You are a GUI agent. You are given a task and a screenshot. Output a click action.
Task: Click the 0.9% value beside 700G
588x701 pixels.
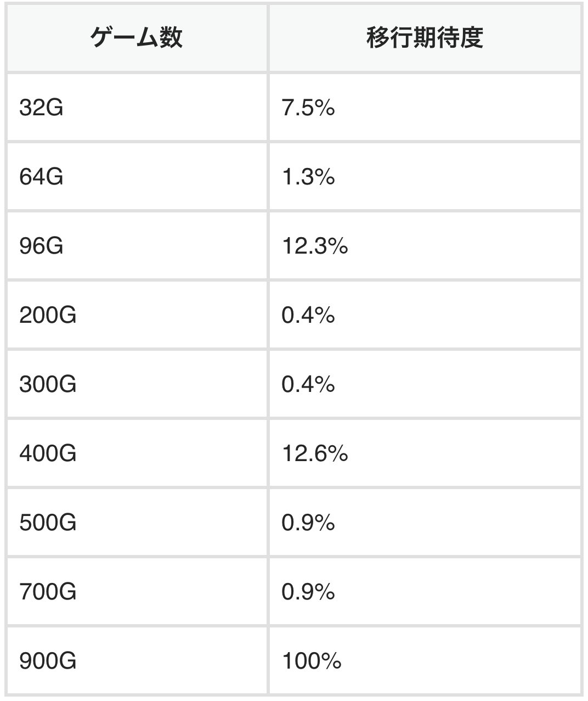click(x=308, y=592)
